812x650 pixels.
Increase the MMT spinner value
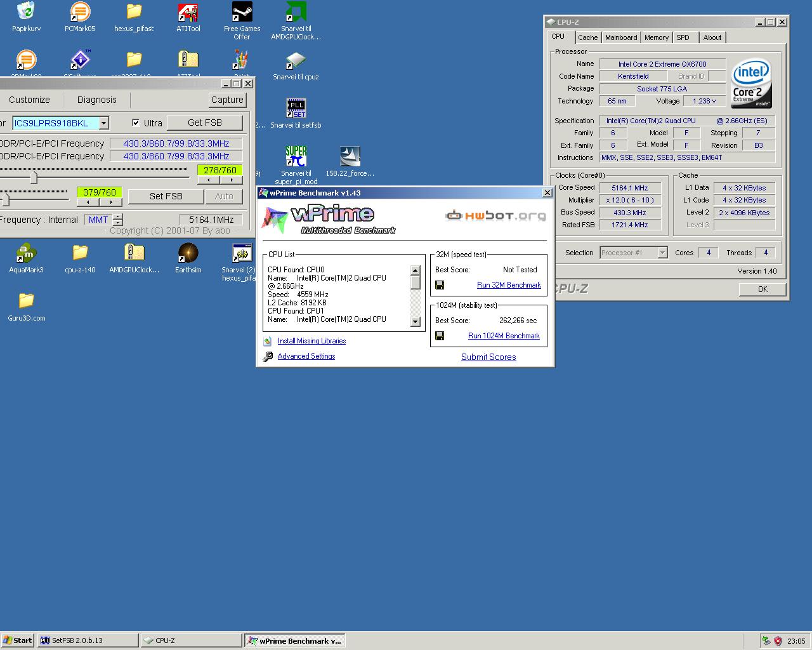[x=117, y=217]
